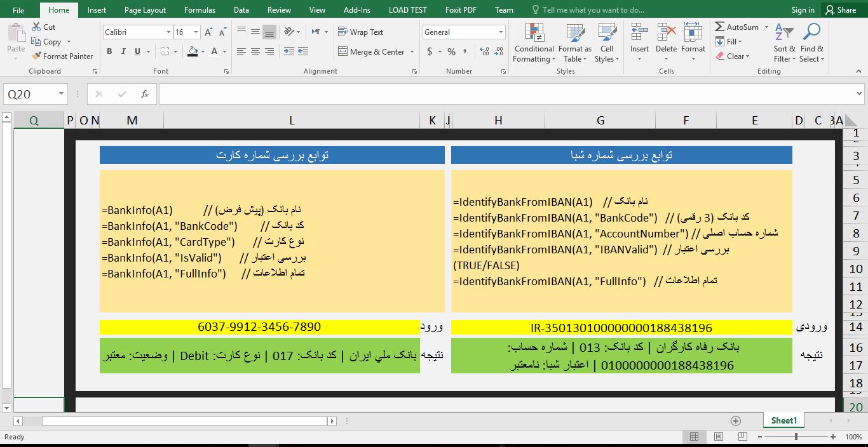
Task: Click Decrease Decimal icon
Action: click(499, 51)
